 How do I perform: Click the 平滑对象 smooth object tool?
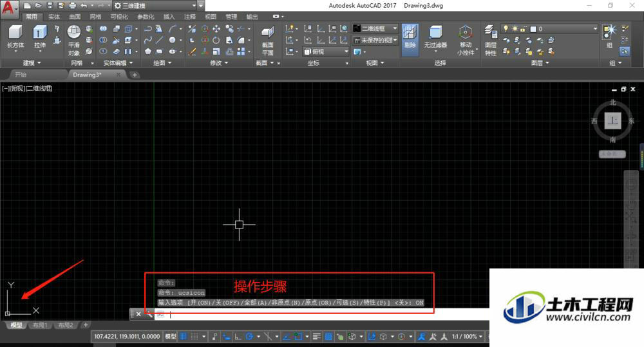click(74, 41)
